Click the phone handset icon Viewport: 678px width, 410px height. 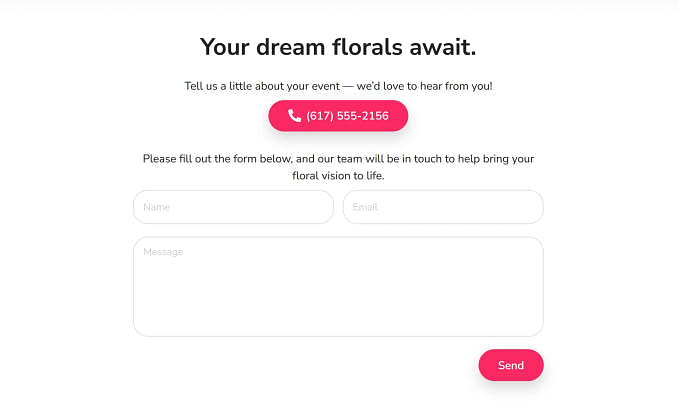tap(294, 116)
